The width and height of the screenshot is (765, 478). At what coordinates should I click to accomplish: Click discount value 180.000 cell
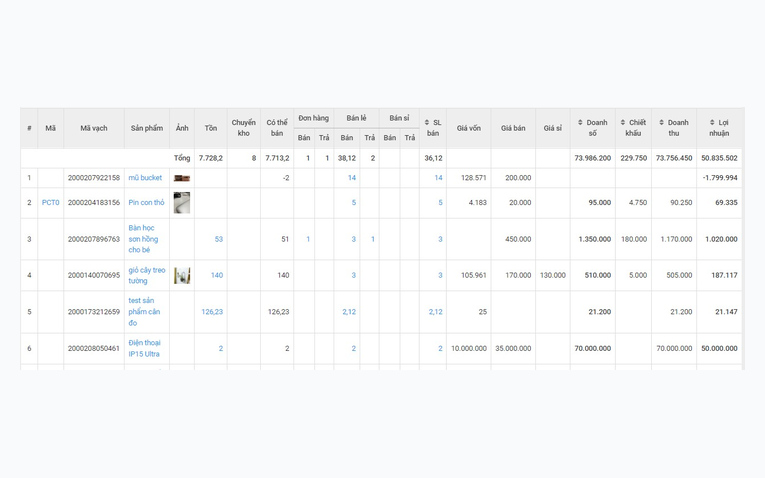[634, 239]
